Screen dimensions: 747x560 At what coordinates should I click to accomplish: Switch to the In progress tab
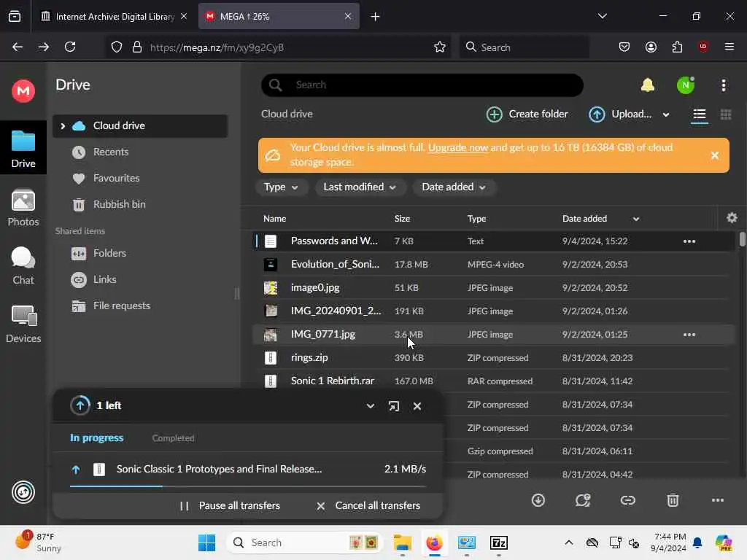coord(97,437)
